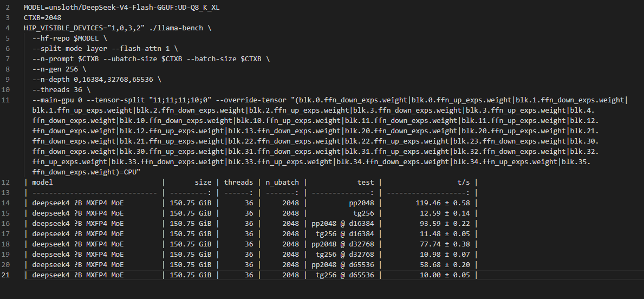644x299 pixels.
Task: Click the 'model' table header
Action: tap(43, 182)
